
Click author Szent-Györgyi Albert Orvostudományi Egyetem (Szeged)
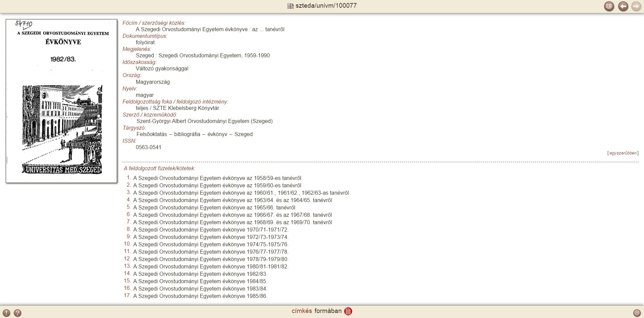coord(205,121)
